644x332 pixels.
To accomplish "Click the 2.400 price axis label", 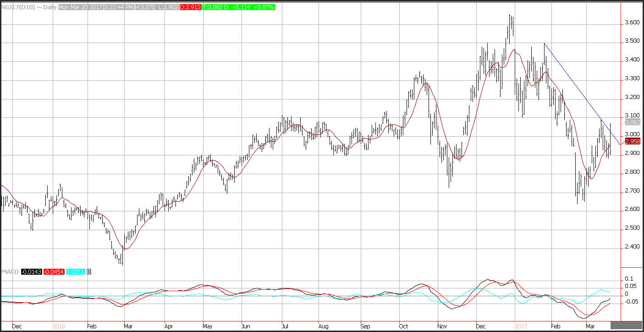I will pyautogui.click(x=633, y=247).
